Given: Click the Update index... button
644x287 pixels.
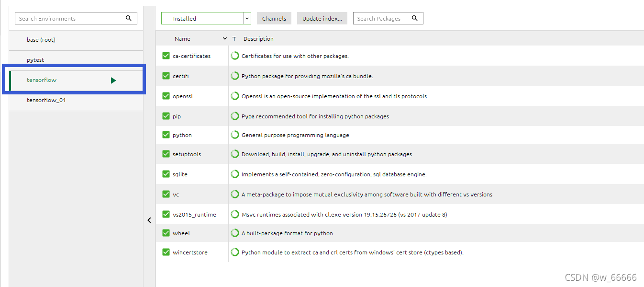Looking at the screenshot, I should (322, 18).
